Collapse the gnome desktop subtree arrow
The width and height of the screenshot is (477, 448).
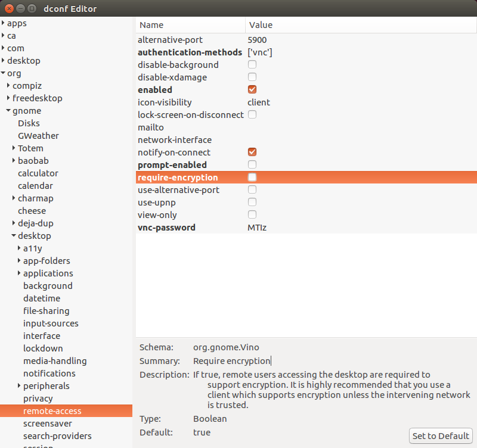pos(14,235)
